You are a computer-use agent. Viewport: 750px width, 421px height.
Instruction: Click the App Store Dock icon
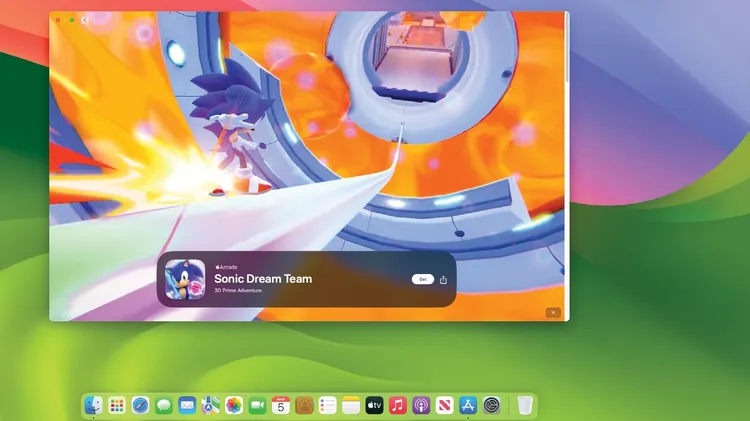click(x=468, y=406)
